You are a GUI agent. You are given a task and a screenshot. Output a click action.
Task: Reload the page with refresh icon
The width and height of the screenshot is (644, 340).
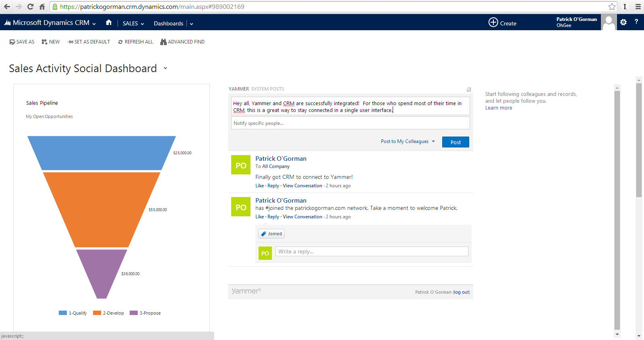click(x=30, y=6)
